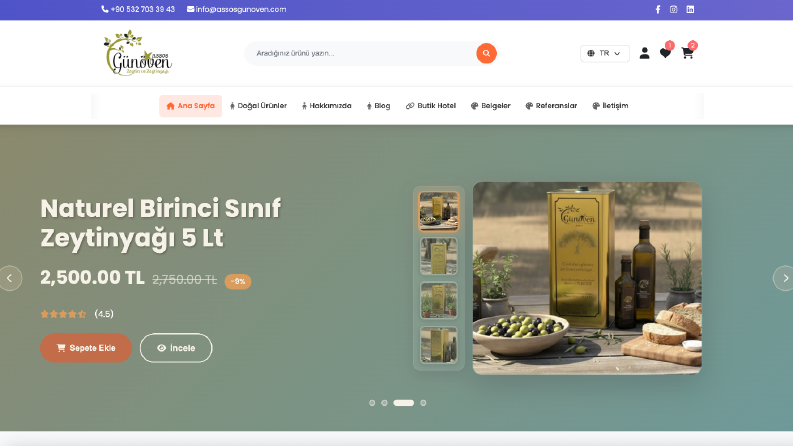Click the star rating (4.5)
Image resolution: width=793 pixels, height=446 pixels.
(x=77, y=314)
